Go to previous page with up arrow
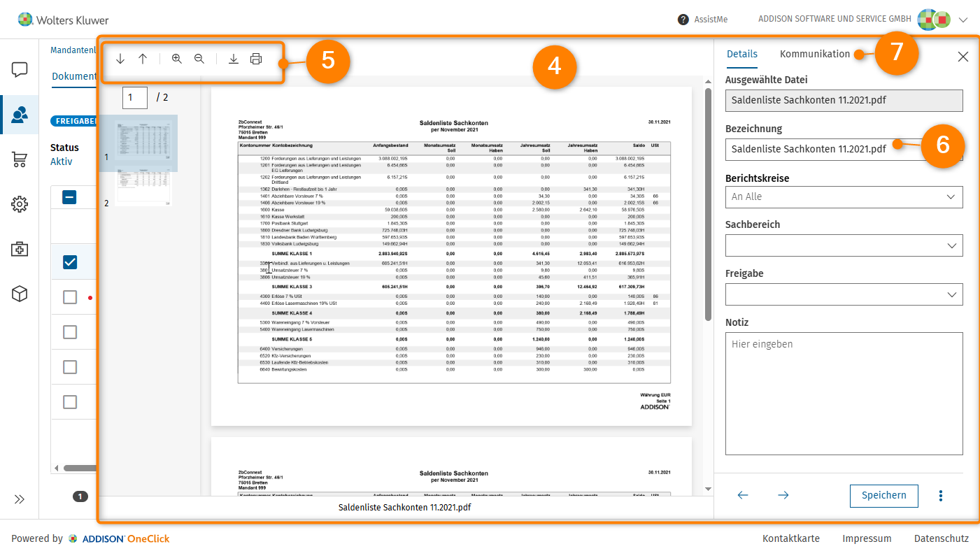Image resolution: width=980 pixels, height=558 pixels. click(143, 59)
